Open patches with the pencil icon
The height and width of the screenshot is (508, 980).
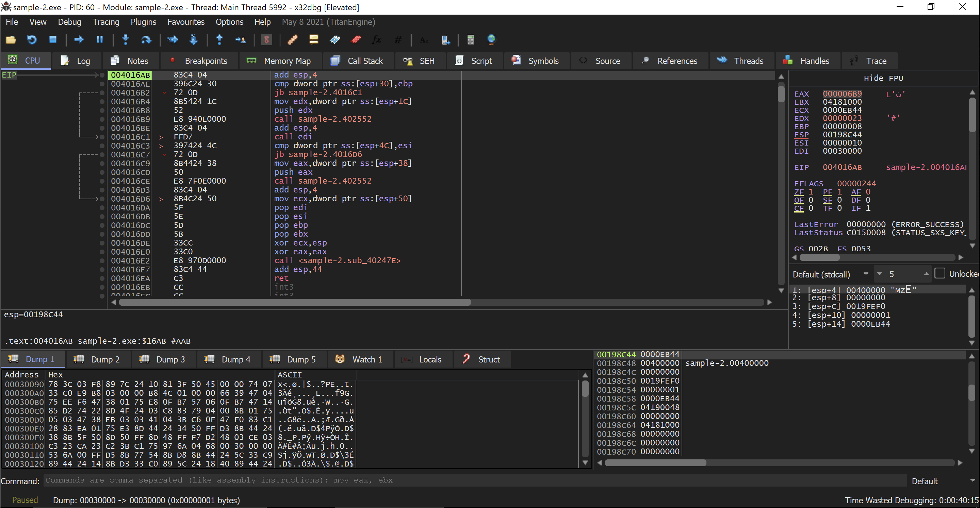[x=292, y=39]
